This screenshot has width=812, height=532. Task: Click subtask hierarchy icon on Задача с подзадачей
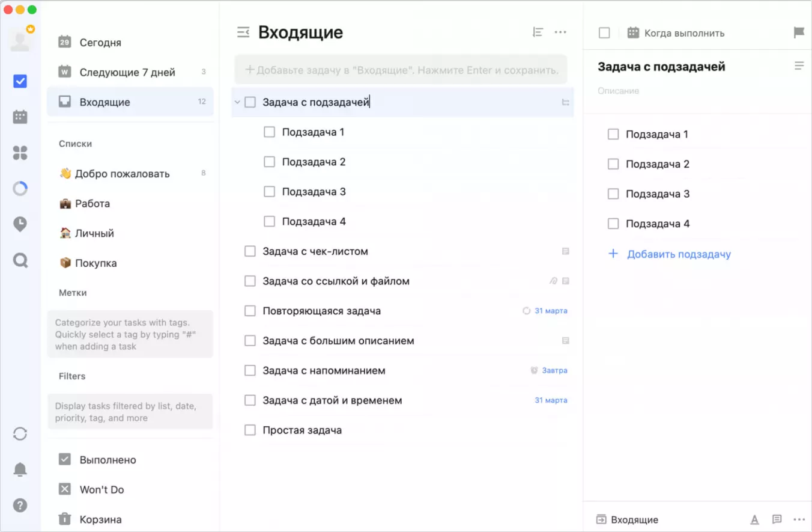565,103
